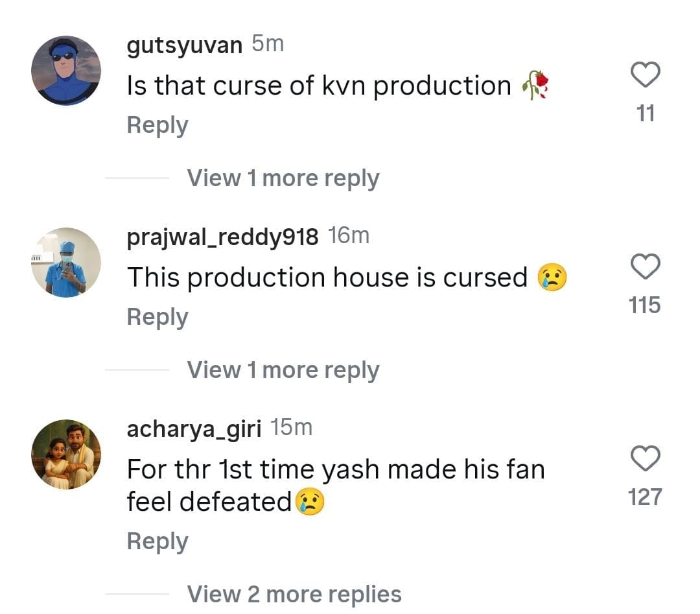Image resolution: width=700 pixels, height=614 pixels.
Task: Like prajwal_reddy918's comment with the heart
Action: tap(645, 266)
